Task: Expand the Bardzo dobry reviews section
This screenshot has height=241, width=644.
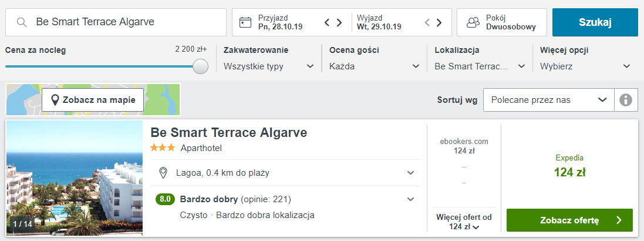Action: 410,199
